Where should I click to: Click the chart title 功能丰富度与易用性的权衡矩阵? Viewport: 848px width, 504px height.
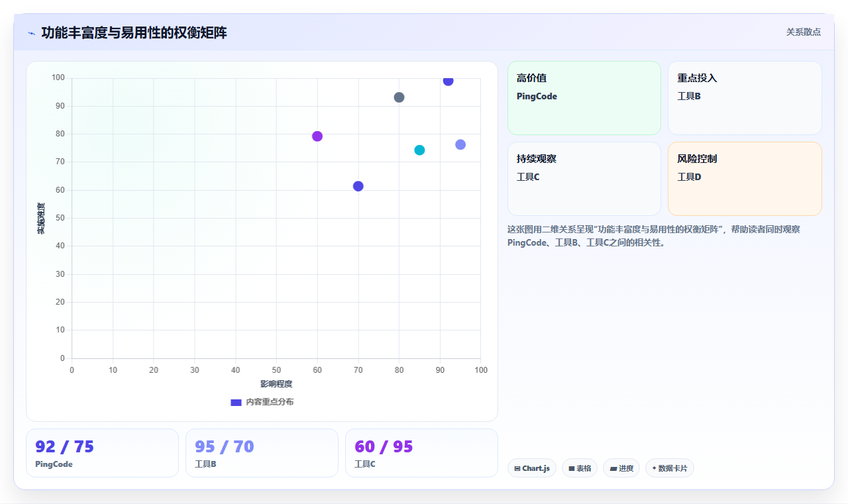tap(134, 32)
